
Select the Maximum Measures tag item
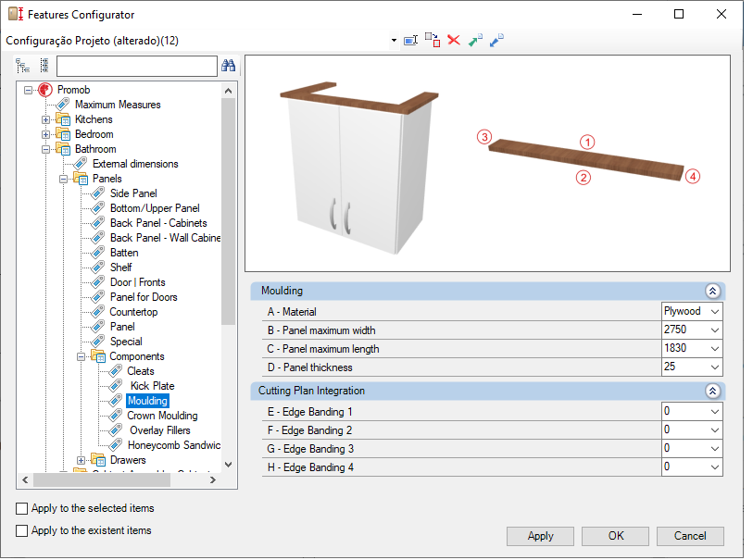pos(118,105)
